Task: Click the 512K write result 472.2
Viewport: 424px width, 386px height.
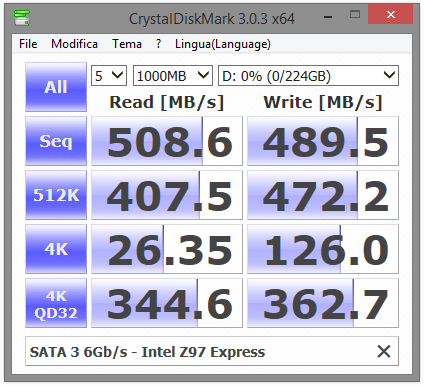Action: (323, 195)
